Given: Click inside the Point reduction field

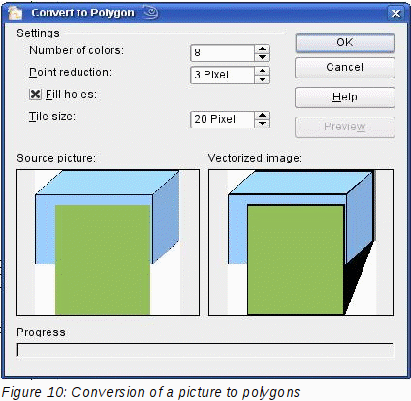Looking at the screenshot, I should point(222,75).
